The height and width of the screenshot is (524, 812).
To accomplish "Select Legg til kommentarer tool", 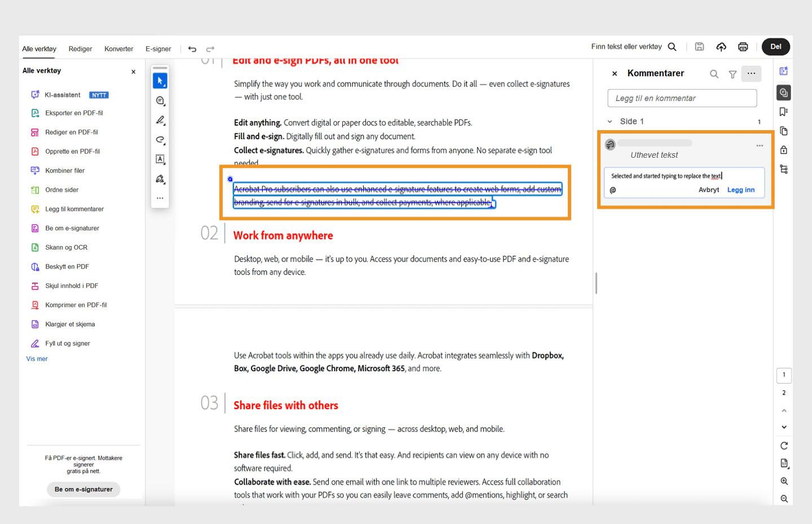I will tap(67, 209).
